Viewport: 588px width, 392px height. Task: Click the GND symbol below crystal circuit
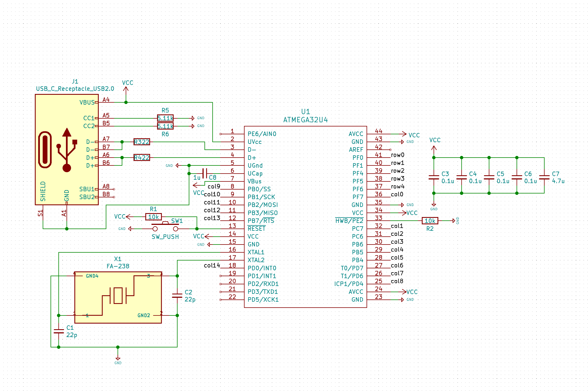[x=118, y=359]
